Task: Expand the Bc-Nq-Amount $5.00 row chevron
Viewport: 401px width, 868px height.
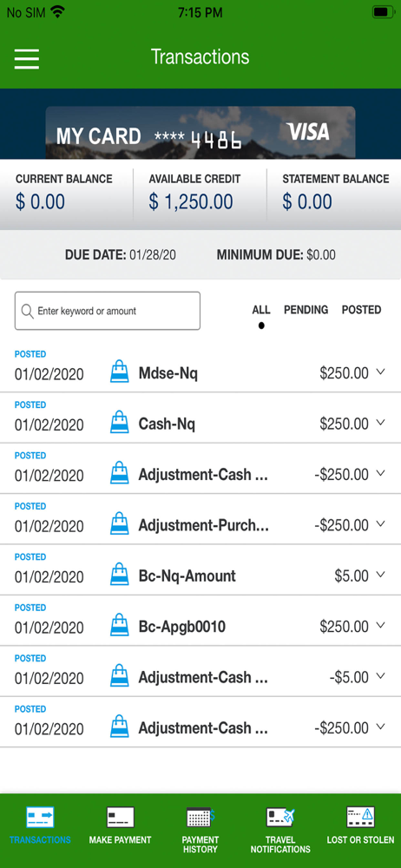Action: pos(380,575)
